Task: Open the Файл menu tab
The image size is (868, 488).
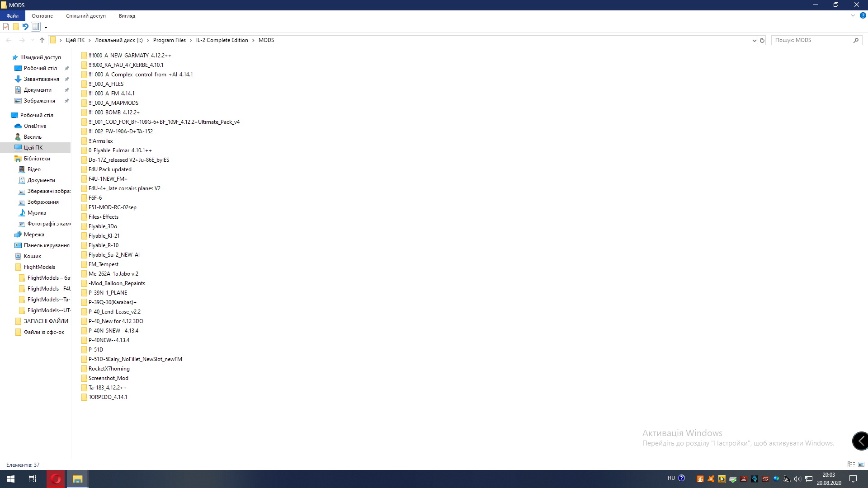Action: [x=13, y=16]
